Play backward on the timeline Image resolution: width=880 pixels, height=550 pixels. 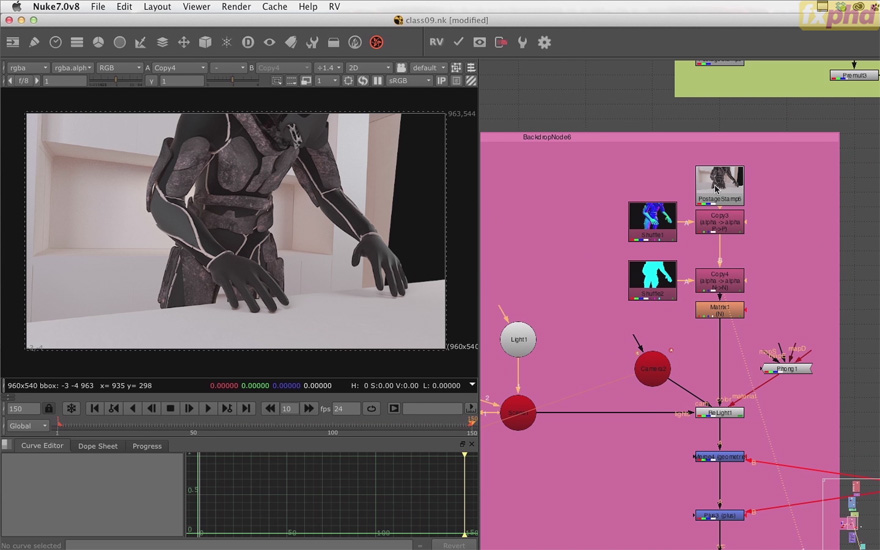point(132,409)
